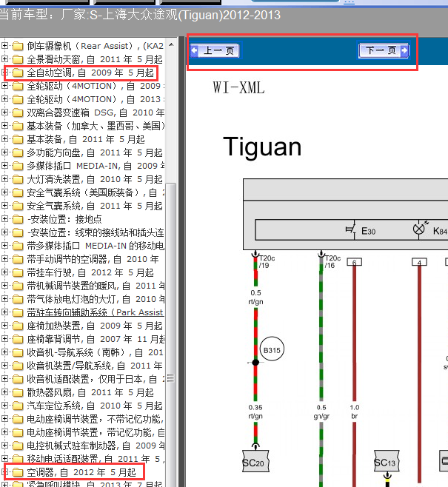Image resolution: width=448 pixels, height=487 pixels.
Task: Expand the 全景滑动天窗 tree node
Action: click(4, 59)
